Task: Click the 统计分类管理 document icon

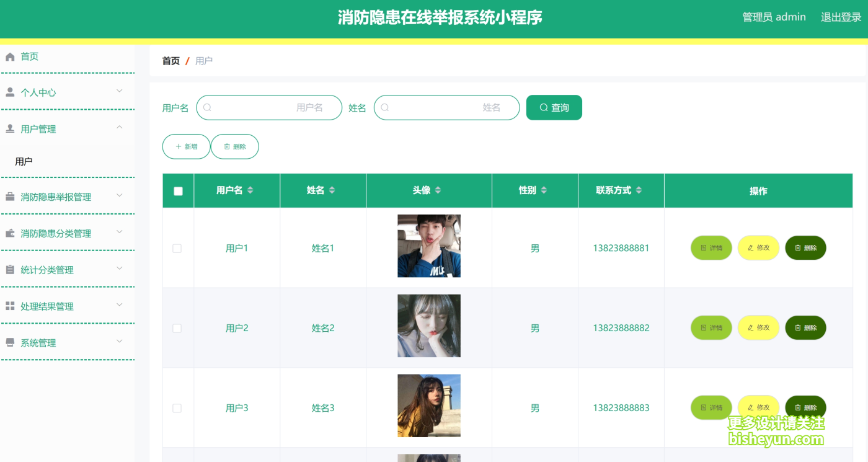Action: click(x=9, y=269)
